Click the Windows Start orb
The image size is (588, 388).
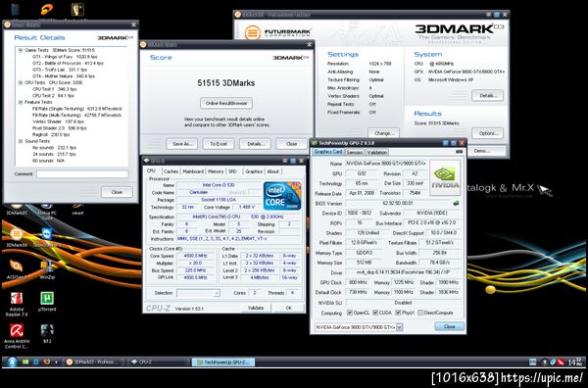click(x=12, y=363)
